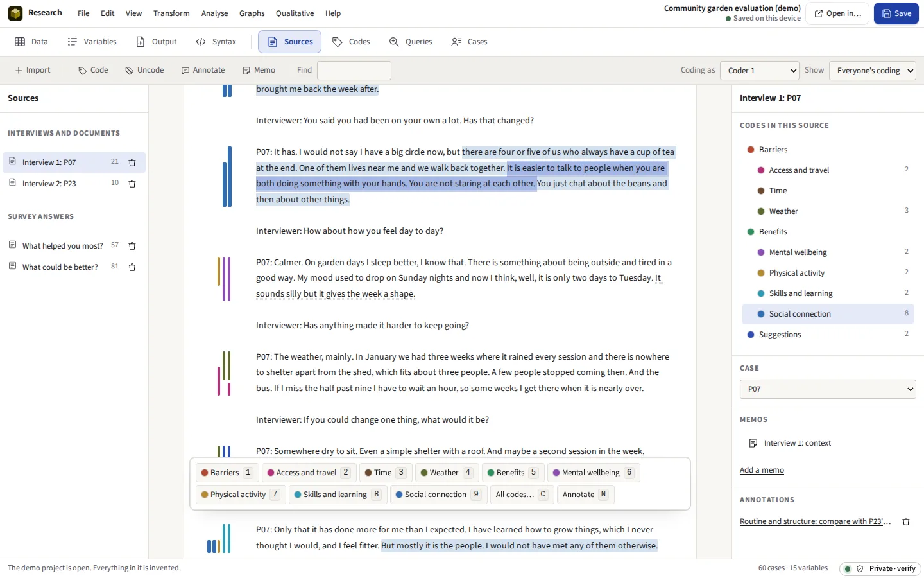
Task: Click the Annotate N chip in code bar
Action: (x=585, y=495)
